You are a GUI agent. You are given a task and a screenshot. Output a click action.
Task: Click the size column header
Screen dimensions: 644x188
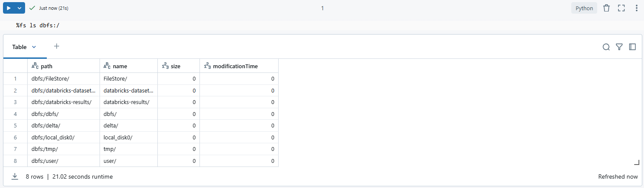coord(175,66)
